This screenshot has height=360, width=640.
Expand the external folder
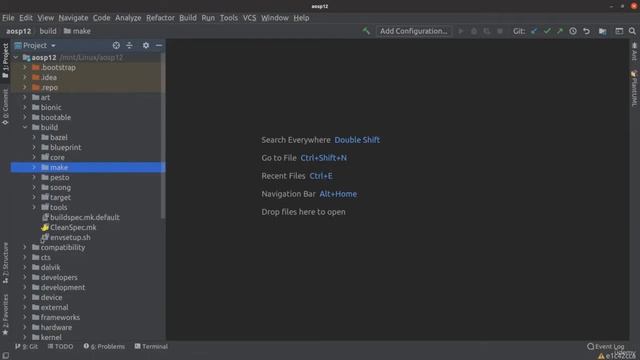click(25, 307)
